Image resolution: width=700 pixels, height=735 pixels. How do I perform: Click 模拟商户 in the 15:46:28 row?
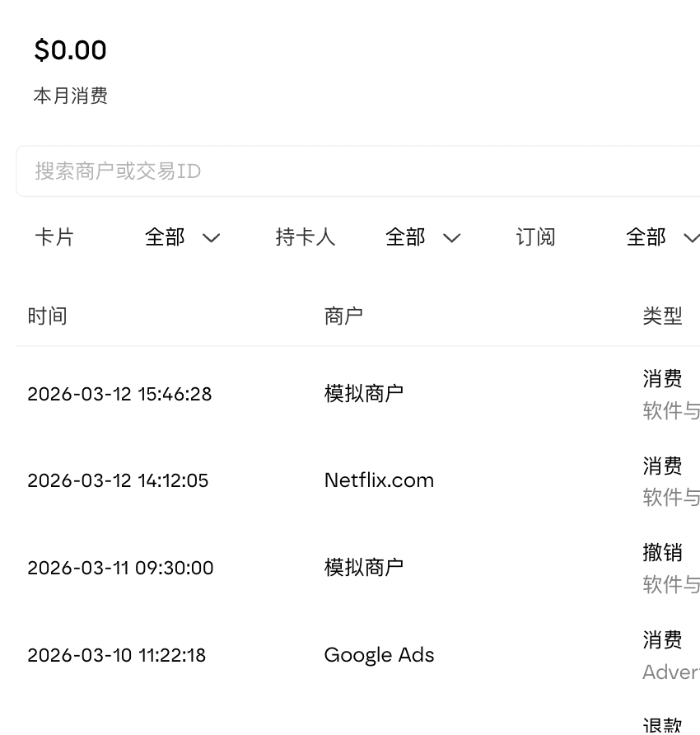point(363,394)
